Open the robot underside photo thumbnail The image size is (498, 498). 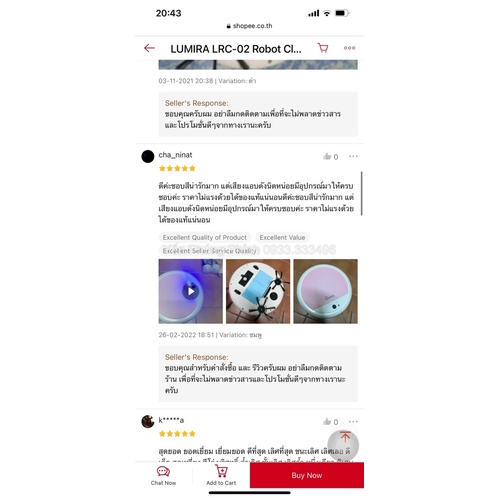tap(258, 291)
